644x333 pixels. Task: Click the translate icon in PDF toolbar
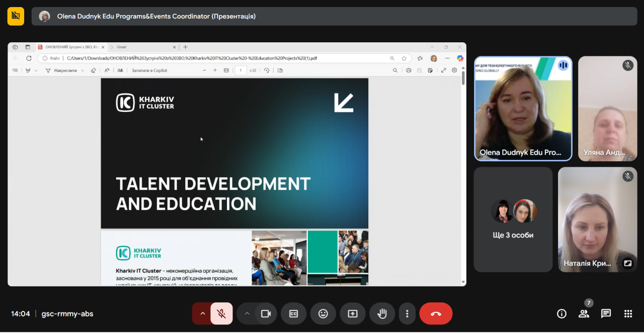120,71
